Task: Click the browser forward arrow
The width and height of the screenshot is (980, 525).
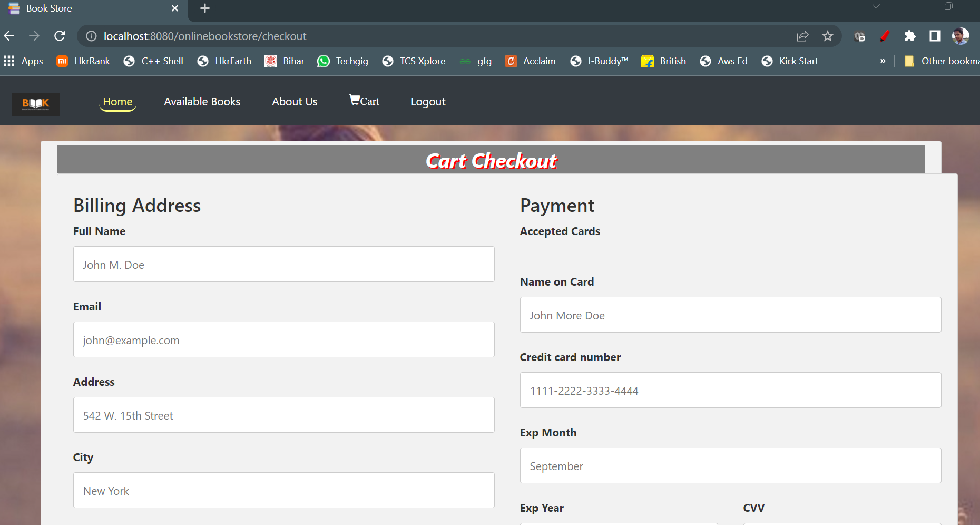Action: point(34,36)
